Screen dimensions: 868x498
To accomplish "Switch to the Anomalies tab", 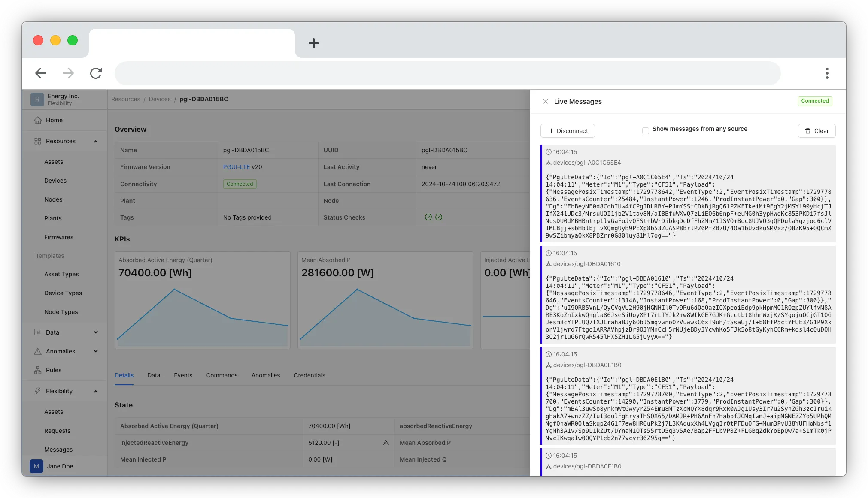I will (x=266, y=375).
